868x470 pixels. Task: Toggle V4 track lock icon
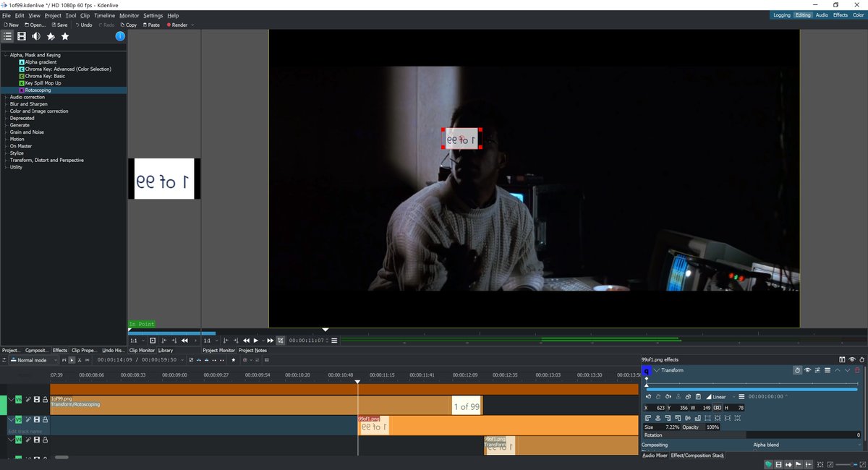coord(45,440)
